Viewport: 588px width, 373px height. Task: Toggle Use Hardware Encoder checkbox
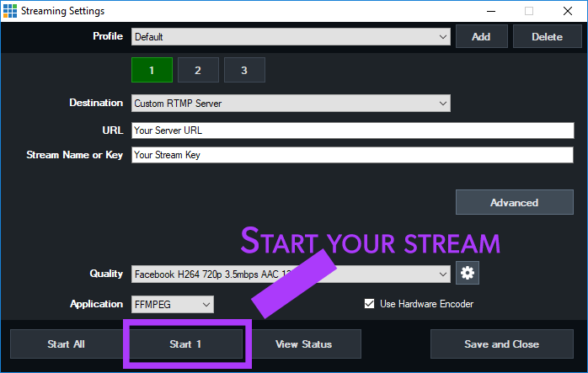click(369, 304)
